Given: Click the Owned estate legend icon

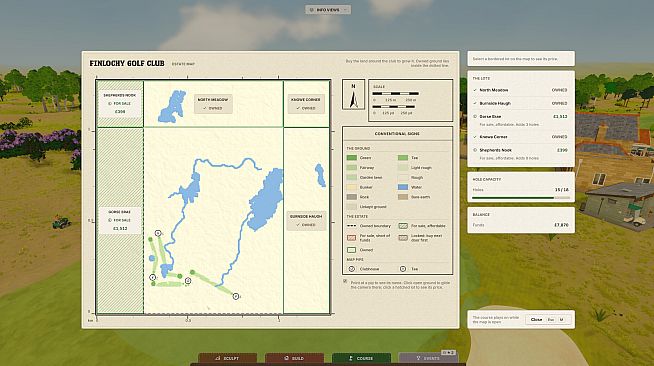Looking at the screenshot, I should (x=352, y=250).
